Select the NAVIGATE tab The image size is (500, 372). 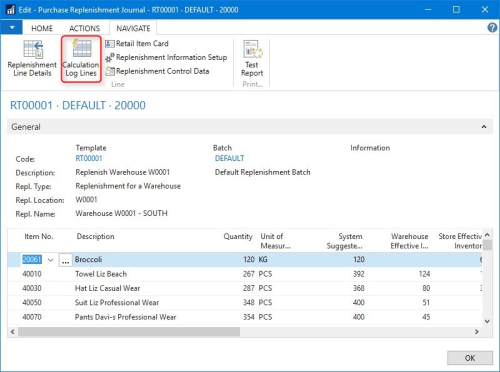pos(133,28)
